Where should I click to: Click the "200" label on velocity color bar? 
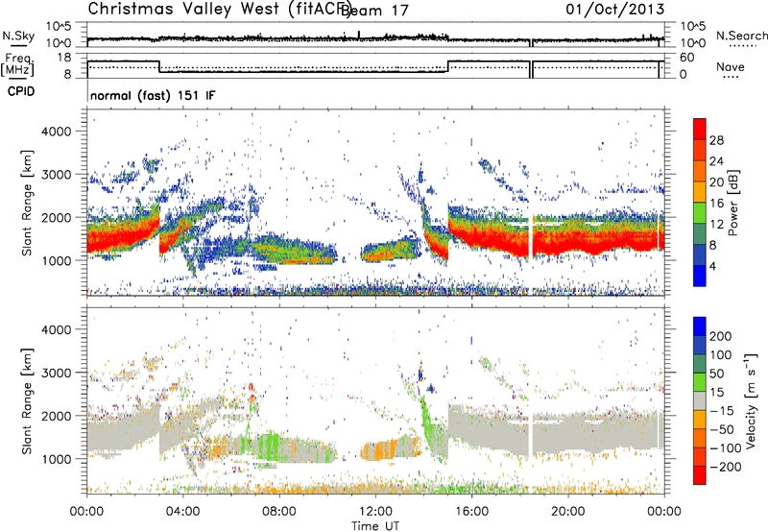click(x=721, y=336)
